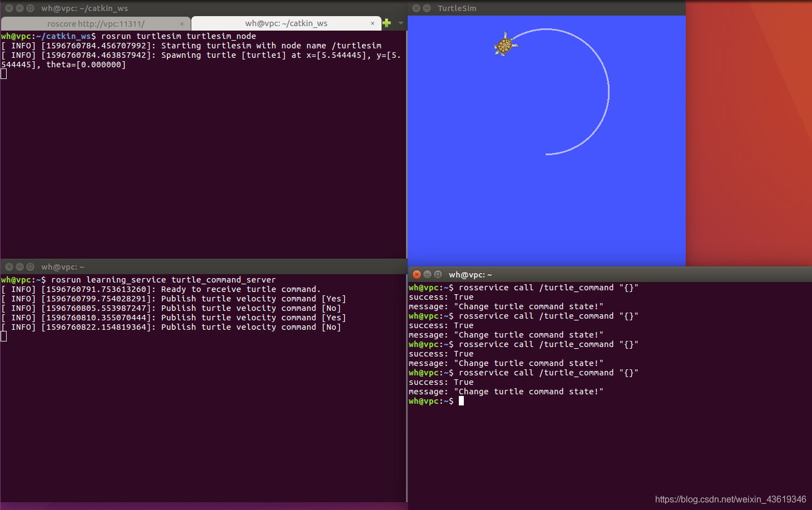Click the 'Ready to receive turtle command.' log line
The height and width of the screenshot is (510, 812).
coord(161,289)
